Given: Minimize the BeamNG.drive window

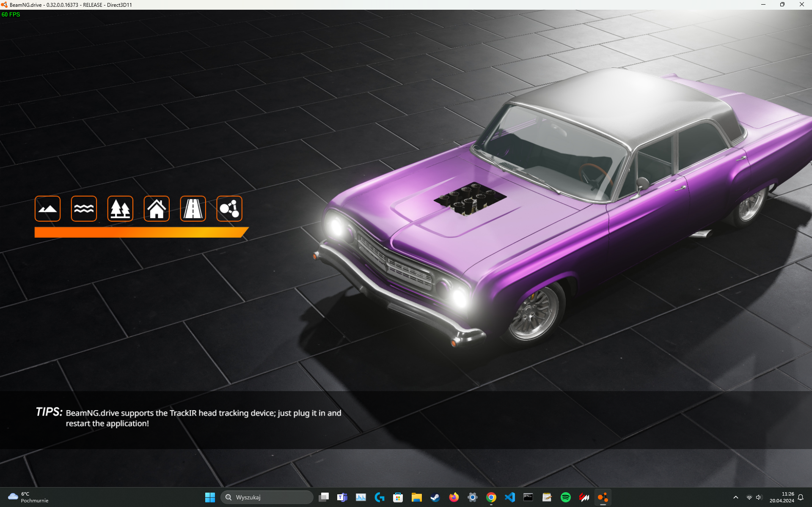Looking at the screenshot, I should pyautogui.click(x=763, y=5).
